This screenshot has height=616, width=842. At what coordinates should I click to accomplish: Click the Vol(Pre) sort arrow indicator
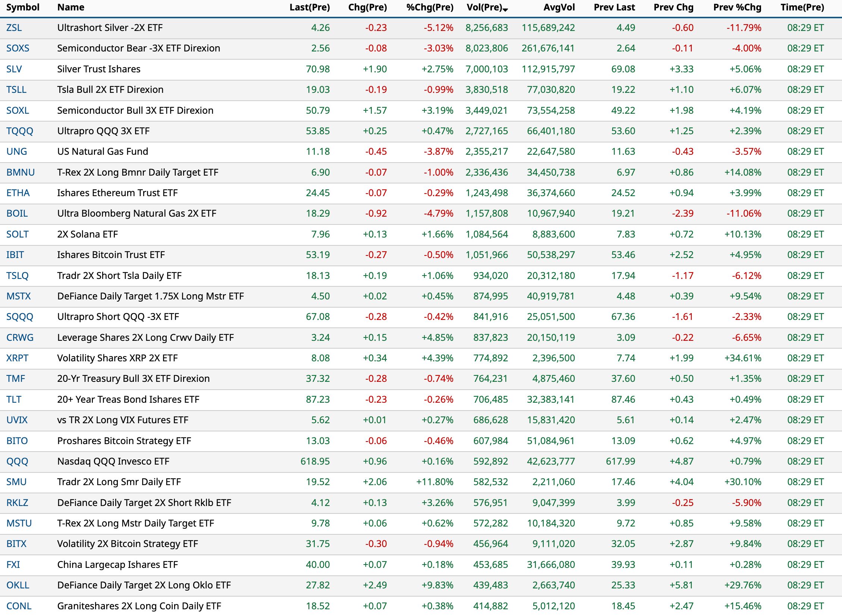pos(505,9)
